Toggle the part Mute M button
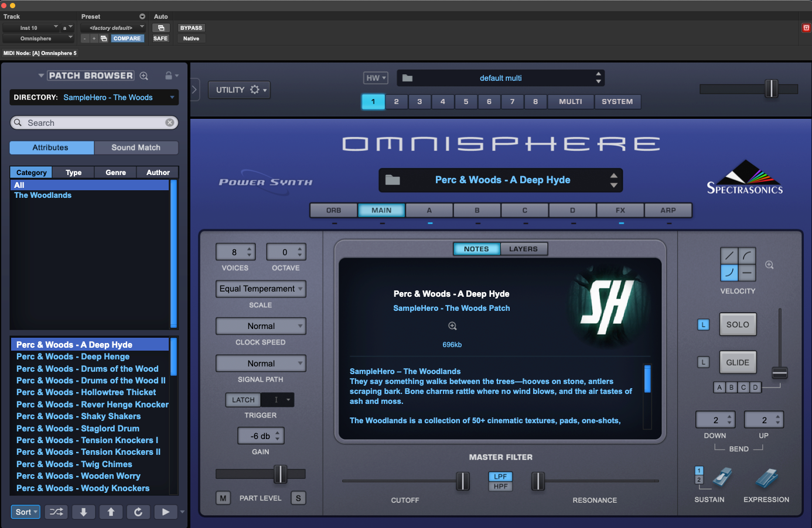This screenshot has width=812, height=528. tap(223, 498)
